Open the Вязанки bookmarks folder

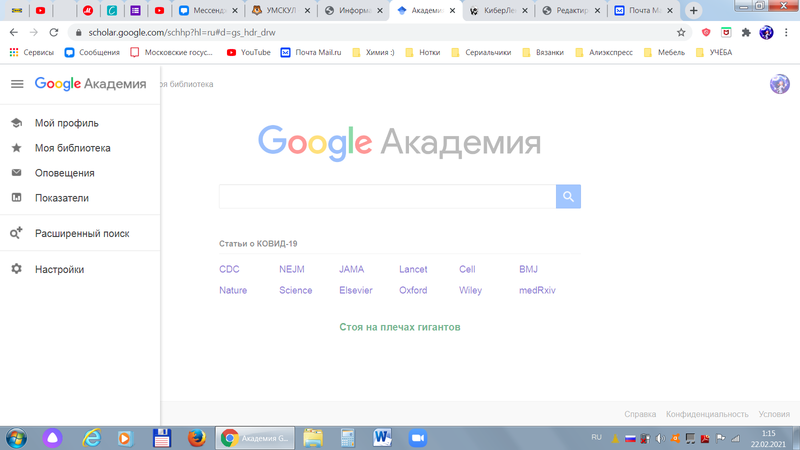coord(543,52)
